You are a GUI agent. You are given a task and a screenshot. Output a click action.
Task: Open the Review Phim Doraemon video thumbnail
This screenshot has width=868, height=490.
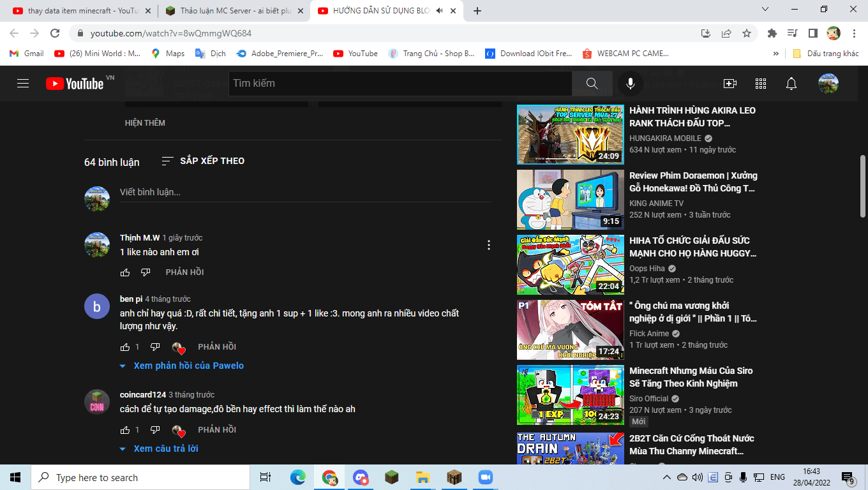pyautogui.click(x=570, y=200)
